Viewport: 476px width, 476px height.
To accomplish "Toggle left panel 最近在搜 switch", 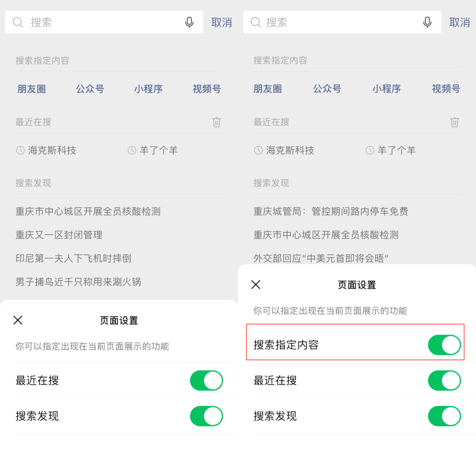I will tap(206, 380).
